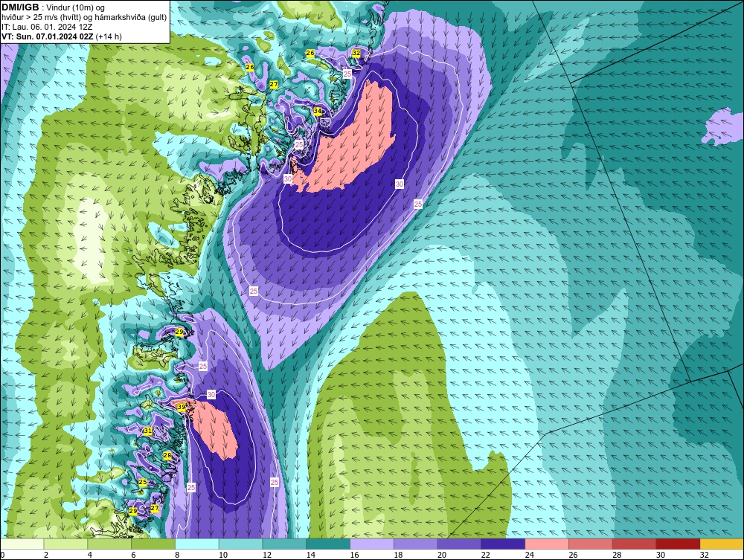The image size is (744, 560).
Task: Choose the 14–16 m/s dark teal swatch
Action: [x=328, y=544]
